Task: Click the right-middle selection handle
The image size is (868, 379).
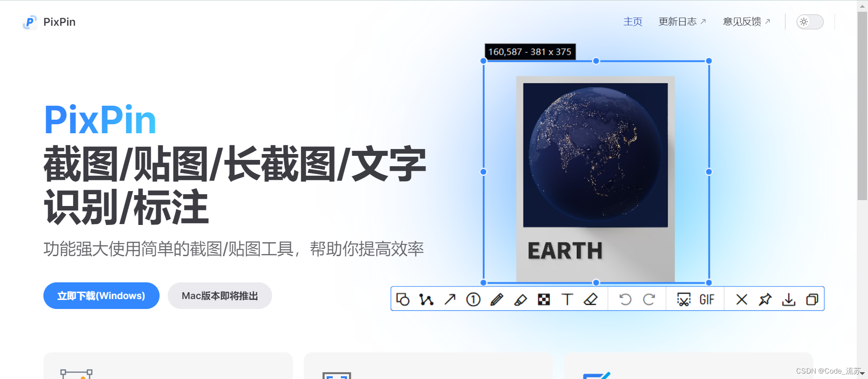Action: (x=709, y=172)
